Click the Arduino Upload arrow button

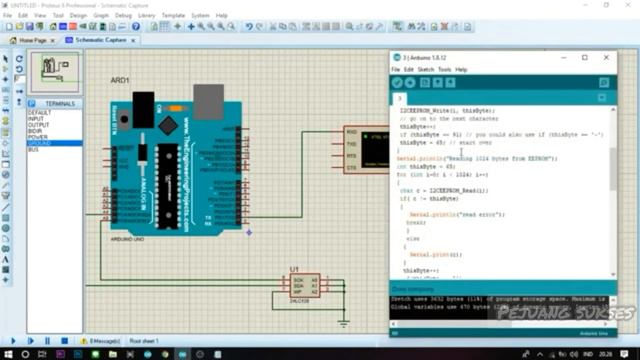pos(410,83)
